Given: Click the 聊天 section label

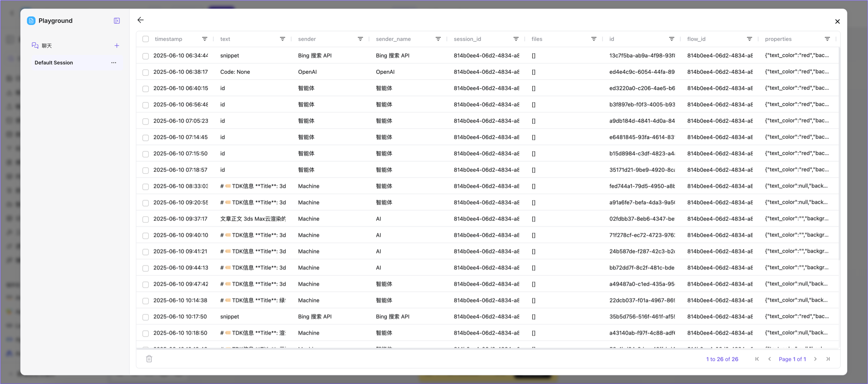Looking at the screenshot, I should 47,46.
